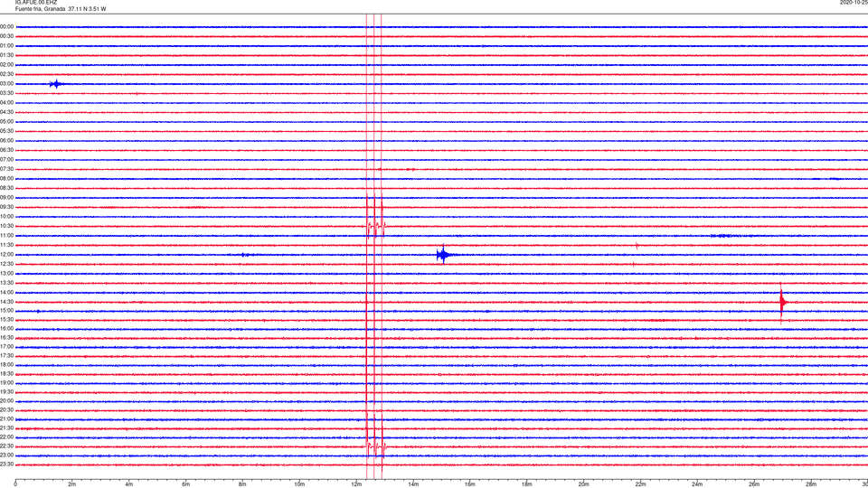Select the 04:30 trace time label

point(7,112)
